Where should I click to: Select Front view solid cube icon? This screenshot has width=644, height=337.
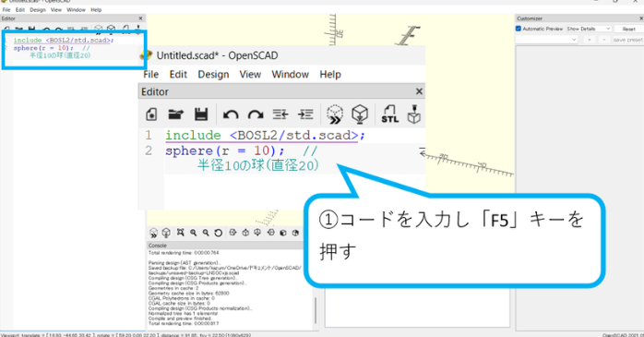[x=283, y=233]
